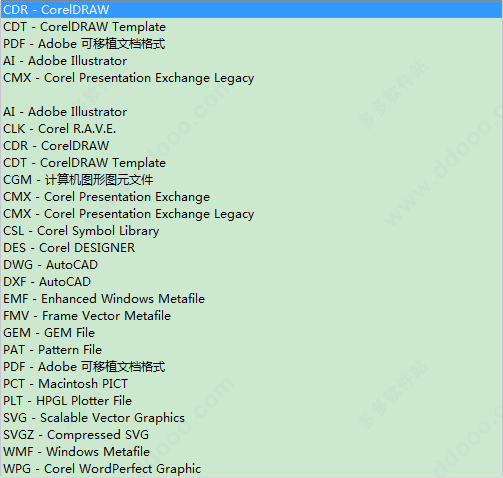Select DXF - AutoCAD format

click(x=251, y=282)
